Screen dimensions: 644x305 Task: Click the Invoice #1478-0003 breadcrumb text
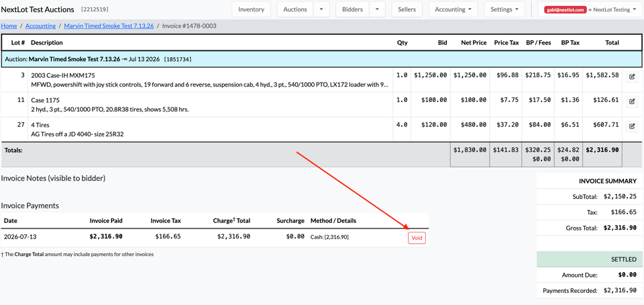[189, 26]
